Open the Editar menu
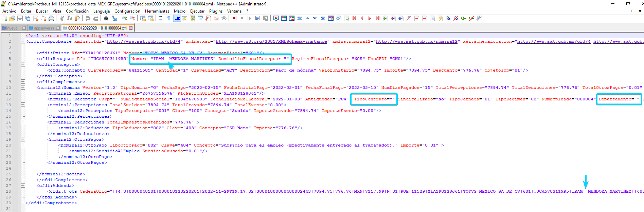The width and height of the screenshot is (644, 212). [x=26, y=11]
